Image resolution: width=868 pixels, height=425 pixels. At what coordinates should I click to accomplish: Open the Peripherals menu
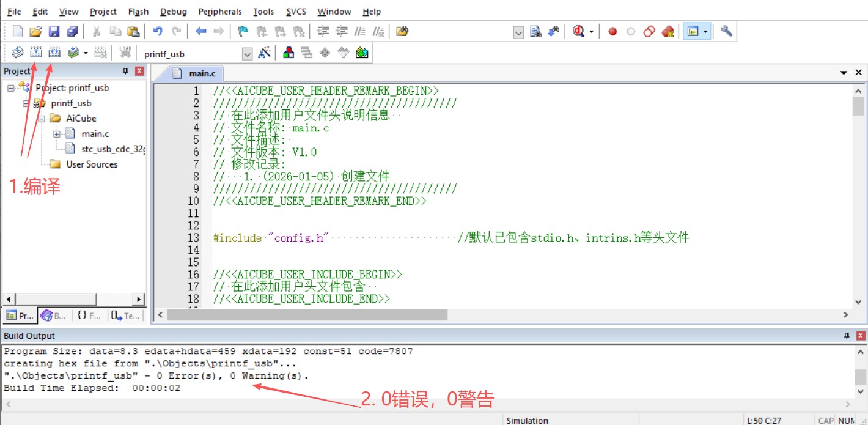point(219,11)
